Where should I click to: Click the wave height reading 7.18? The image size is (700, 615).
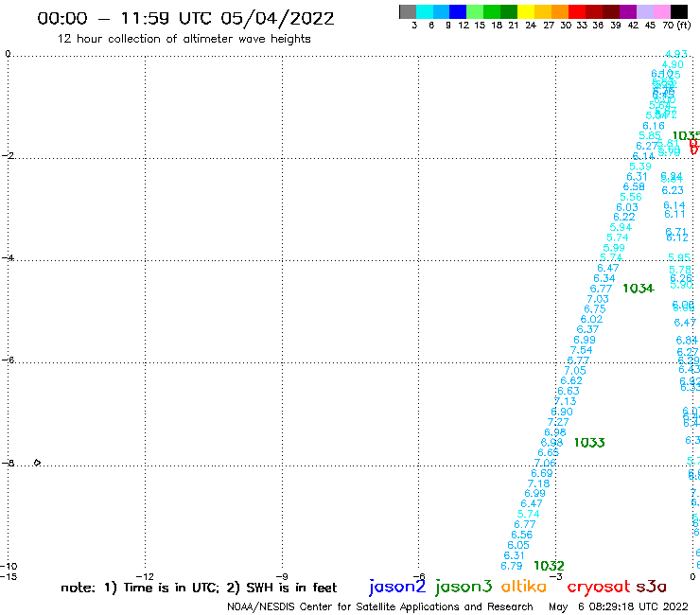[538, 483]
